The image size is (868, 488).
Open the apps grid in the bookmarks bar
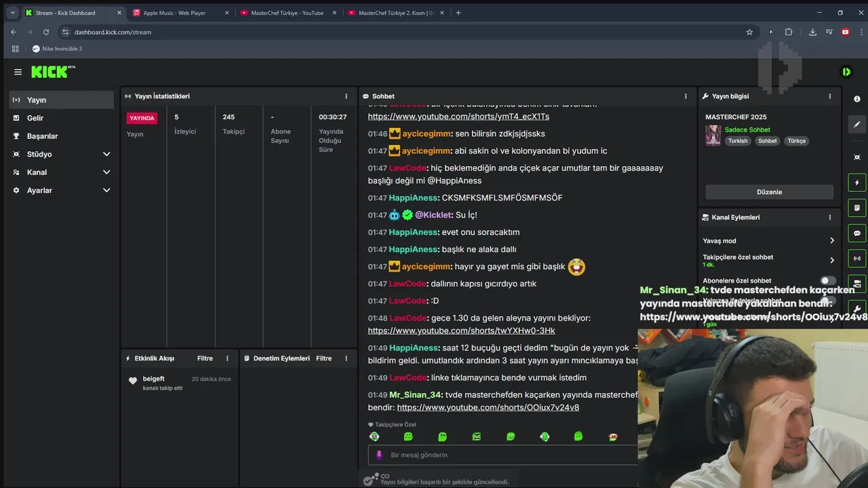tap(15, 49)
